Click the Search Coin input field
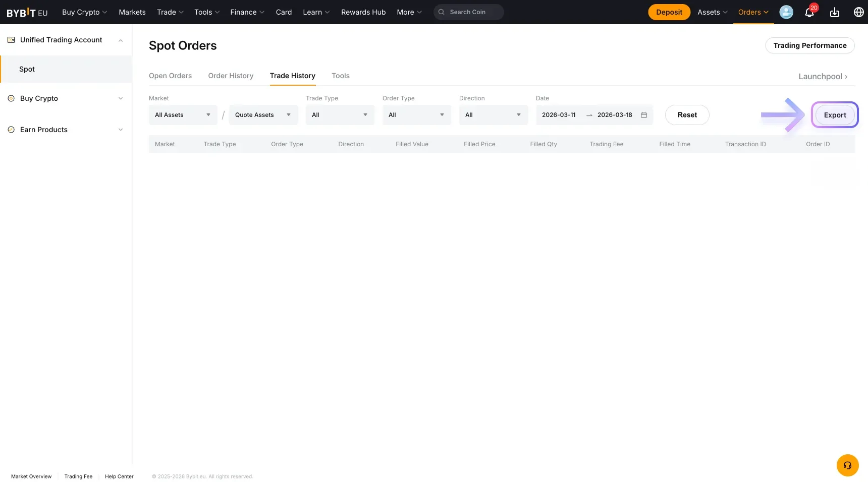 click(469, 12)
